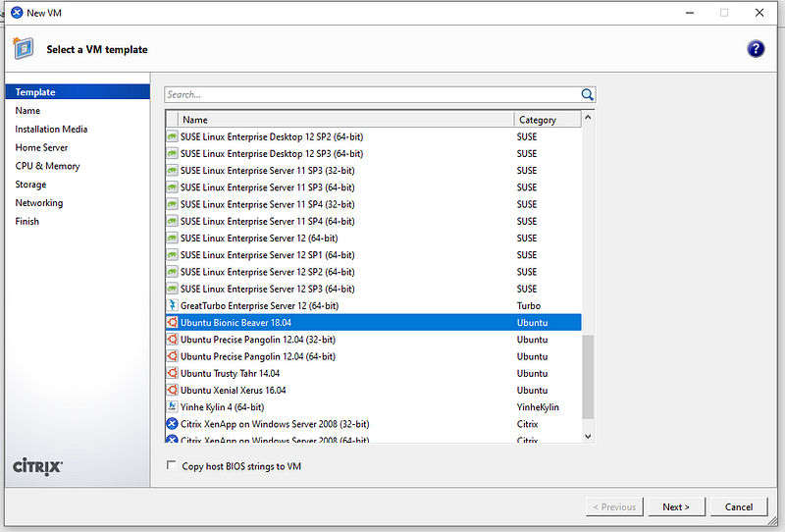Minimize the New VM window

[690, 13]
